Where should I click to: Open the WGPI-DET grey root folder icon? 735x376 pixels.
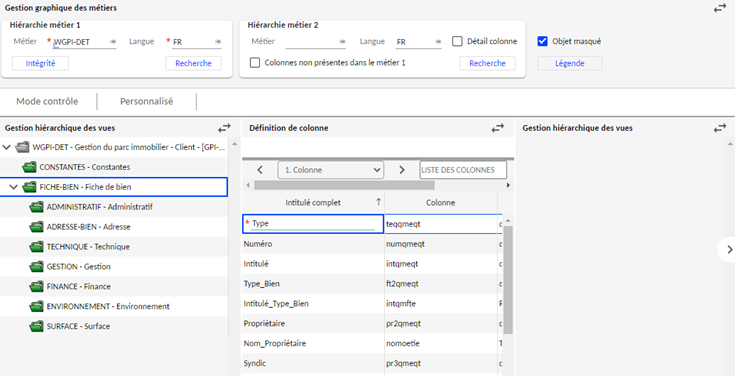coord(22,147)
